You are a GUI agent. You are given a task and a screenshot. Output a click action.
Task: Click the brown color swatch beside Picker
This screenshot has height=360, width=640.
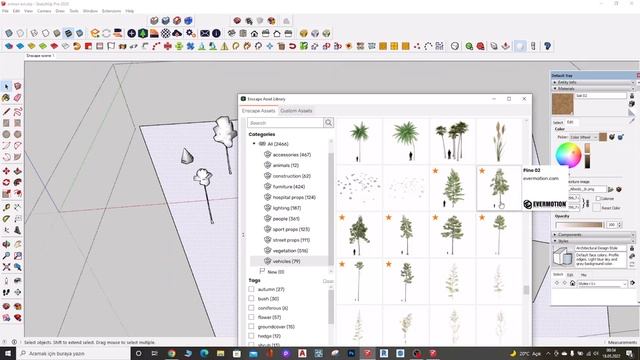tap(603, 137)
